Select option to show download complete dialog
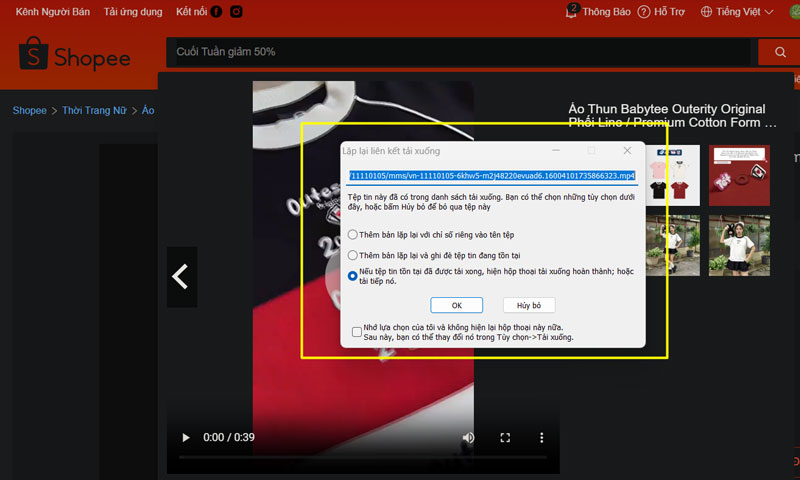The height and width of the screenshot is (480, 800). click(x=353, y=276)
